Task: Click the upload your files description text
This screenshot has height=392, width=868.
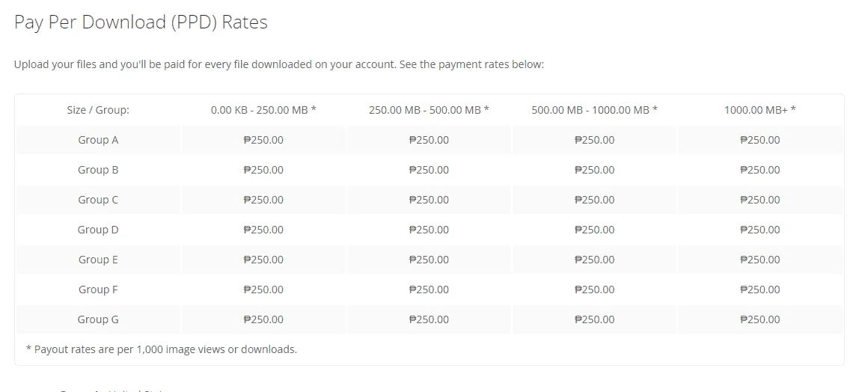Action: [x=279, y=64]
